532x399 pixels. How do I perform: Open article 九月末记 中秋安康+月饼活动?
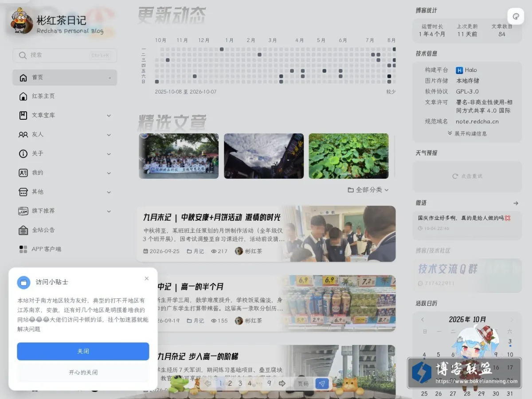click(x=212, y=217)
